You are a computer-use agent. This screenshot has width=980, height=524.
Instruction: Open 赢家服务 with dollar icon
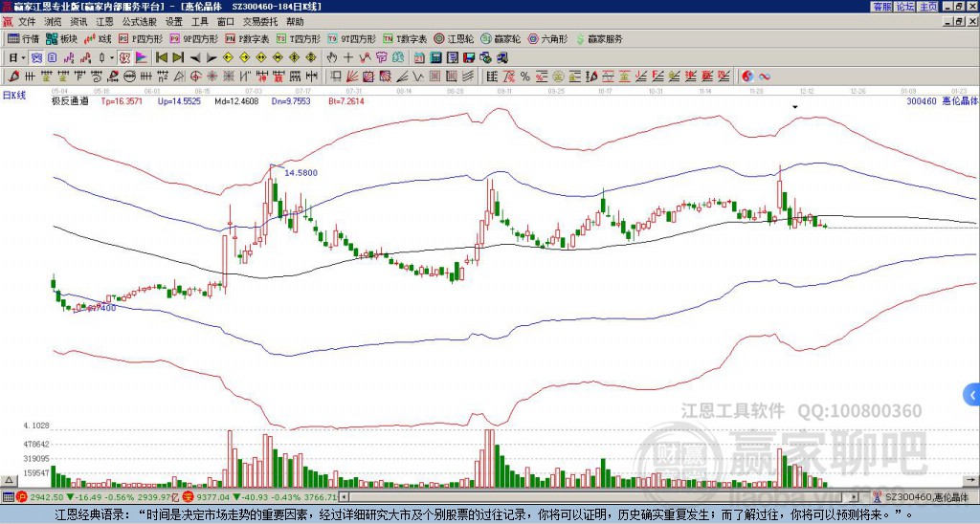(599, 38)
